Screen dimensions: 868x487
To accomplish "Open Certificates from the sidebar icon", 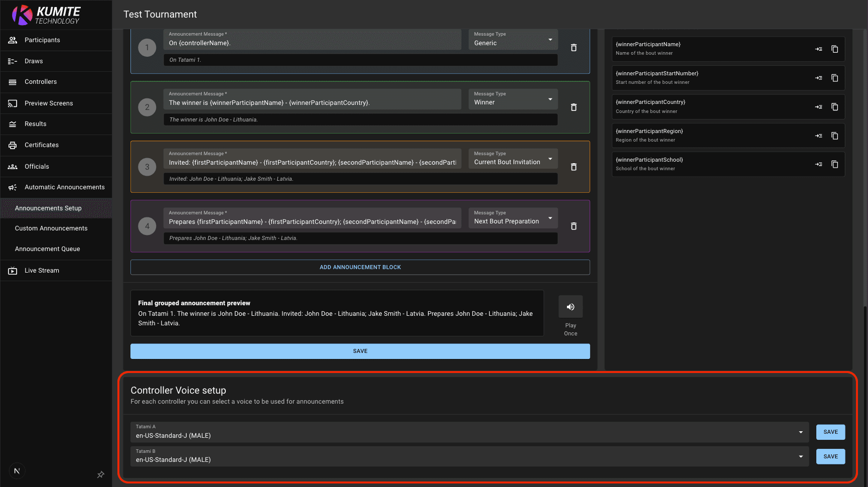I will tap(13, 145).
